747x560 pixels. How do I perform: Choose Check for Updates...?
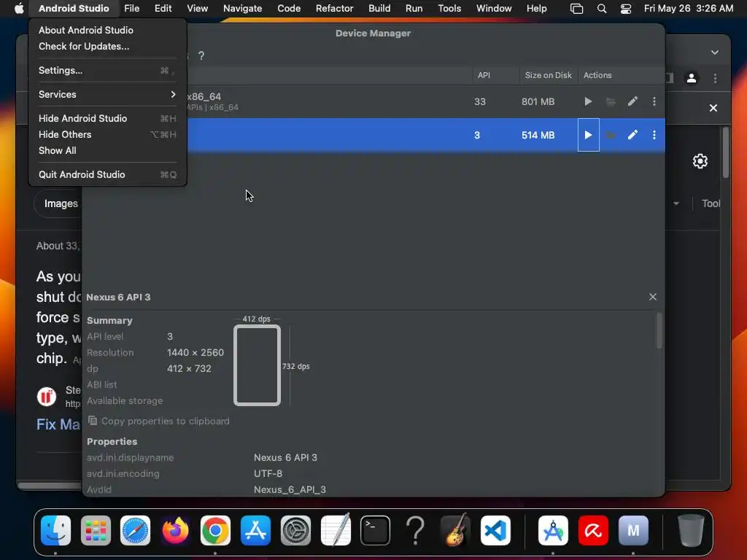pos(108,46)
